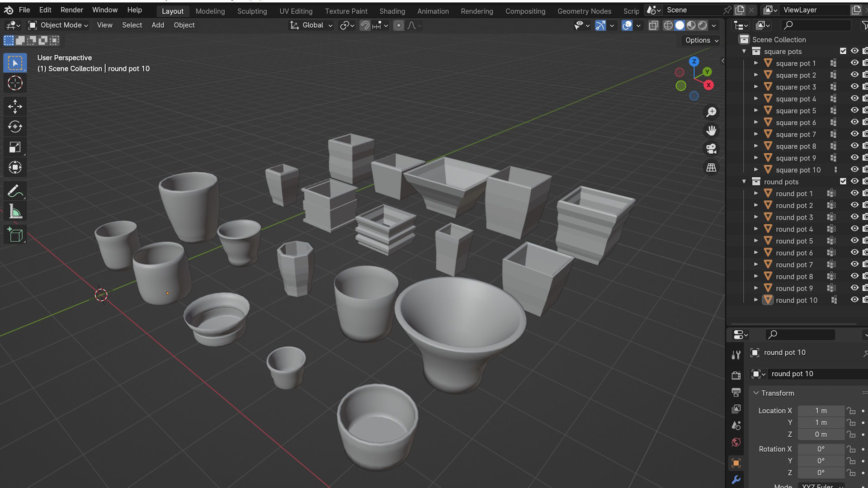Expand round pot 6 tree item
868x488 pixels.
756,252
